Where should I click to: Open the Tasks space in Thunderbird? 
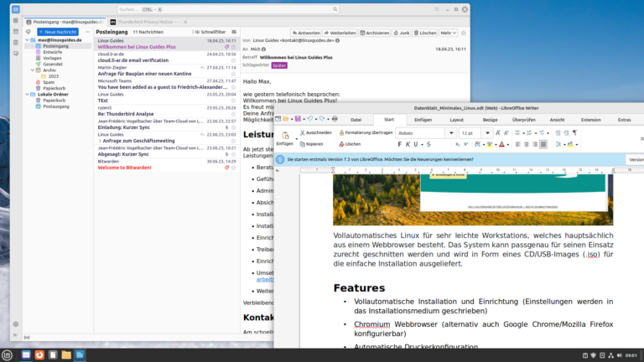[16, 42]
